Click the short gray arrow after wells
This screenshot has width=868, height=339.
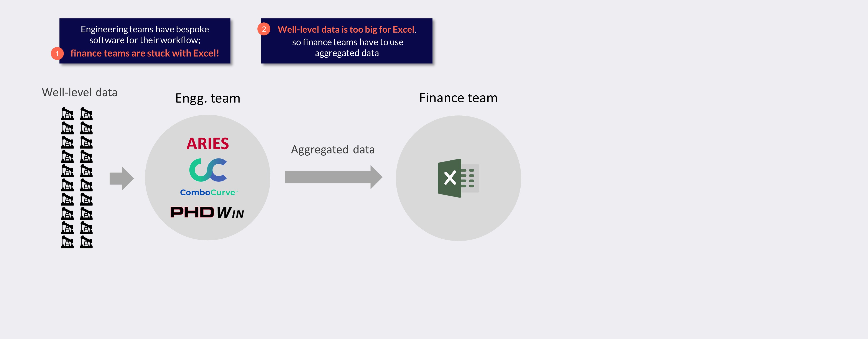[121, 178]
